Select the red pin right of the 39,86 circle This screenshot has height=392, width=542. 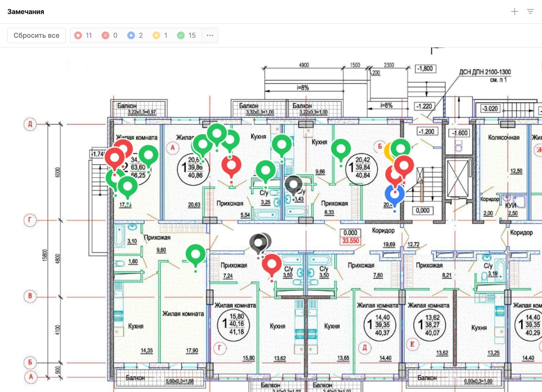(231, 165)
